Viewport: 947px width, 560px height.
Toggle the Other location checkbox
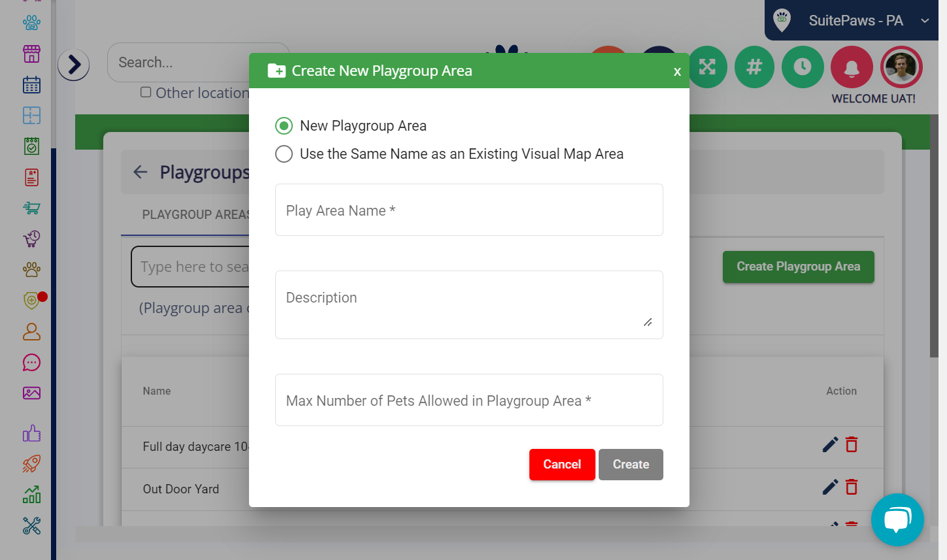(146, 92)
